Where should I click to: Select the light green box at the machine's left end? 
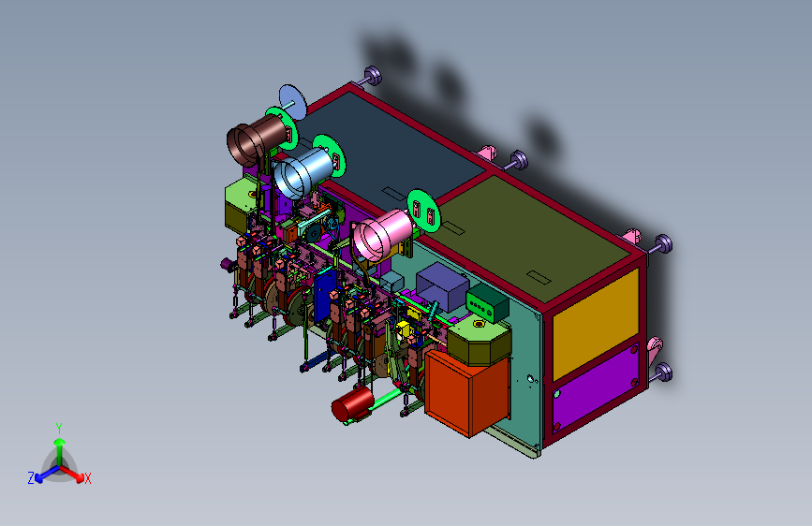(x=241, y=206)
